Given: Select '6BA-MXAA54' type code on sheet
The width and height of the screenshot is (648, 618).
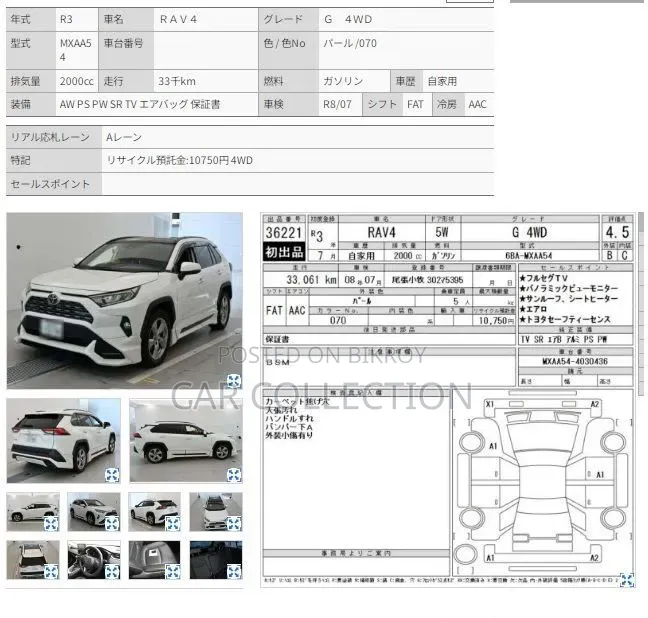Looking at the screenshot, I should pyautogui.click(x=529, y=256).
